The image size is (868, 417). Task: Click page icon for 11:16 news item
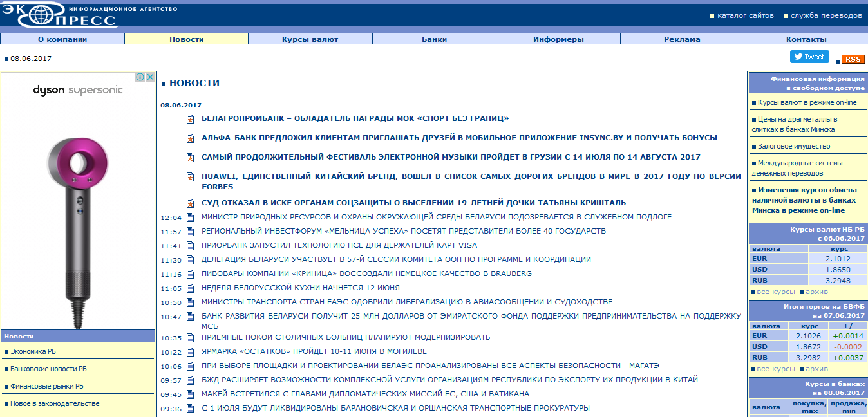tap(190, 274)
